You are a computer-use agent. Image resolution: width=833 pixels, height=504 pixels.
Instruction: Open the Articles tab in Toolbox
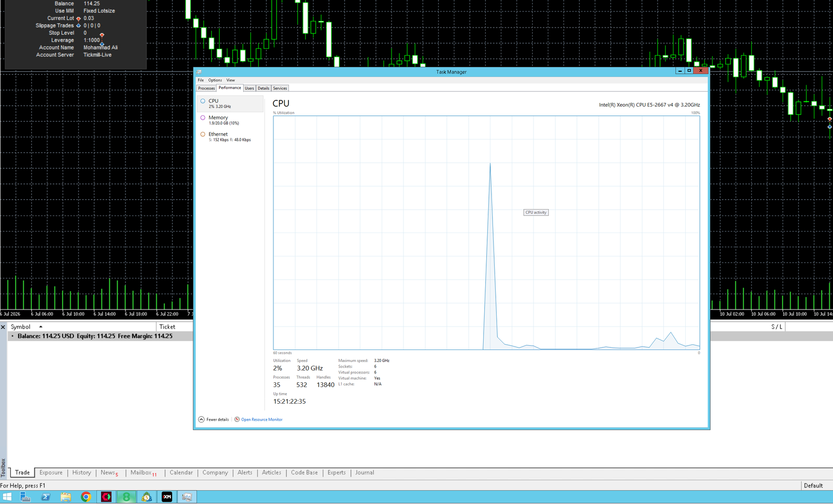pos(271,473)
